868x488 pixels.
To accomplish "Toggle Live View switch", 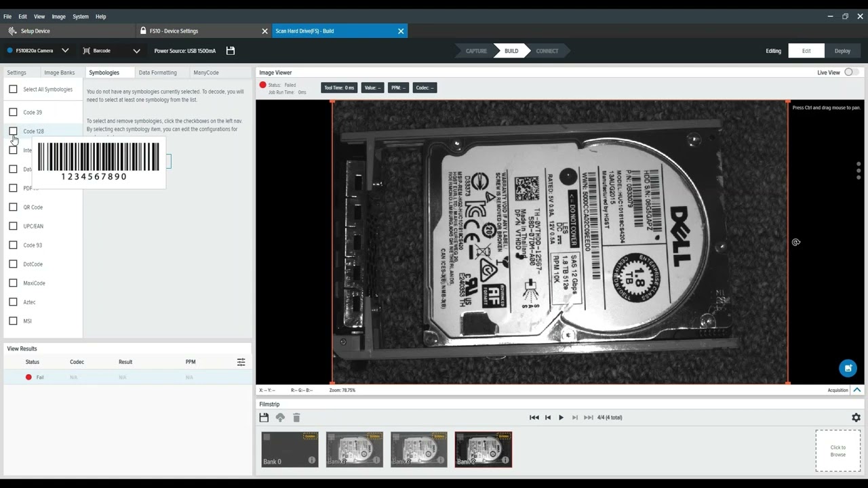I will pyautogui.click(x=851, y=73).
